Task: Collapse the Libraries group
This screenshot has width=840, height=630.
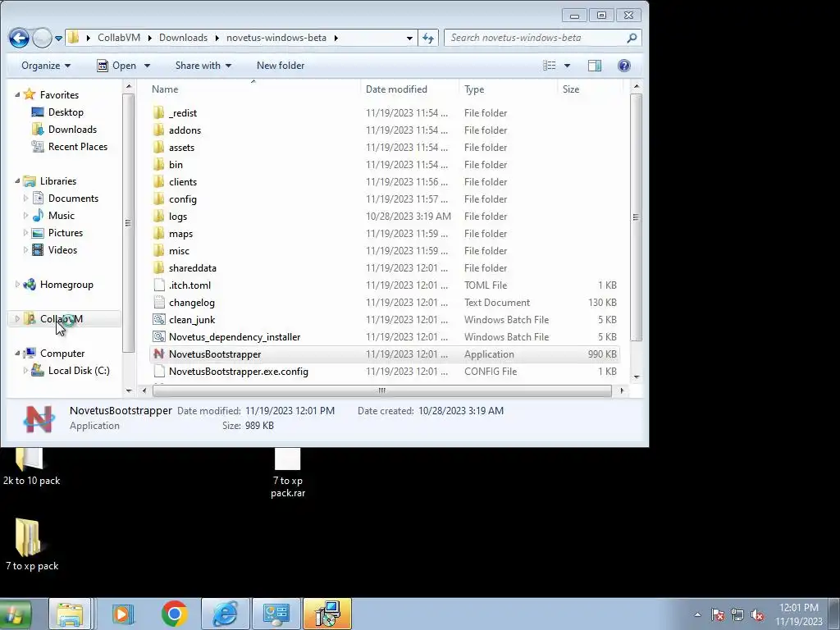Action: (17, 181)
